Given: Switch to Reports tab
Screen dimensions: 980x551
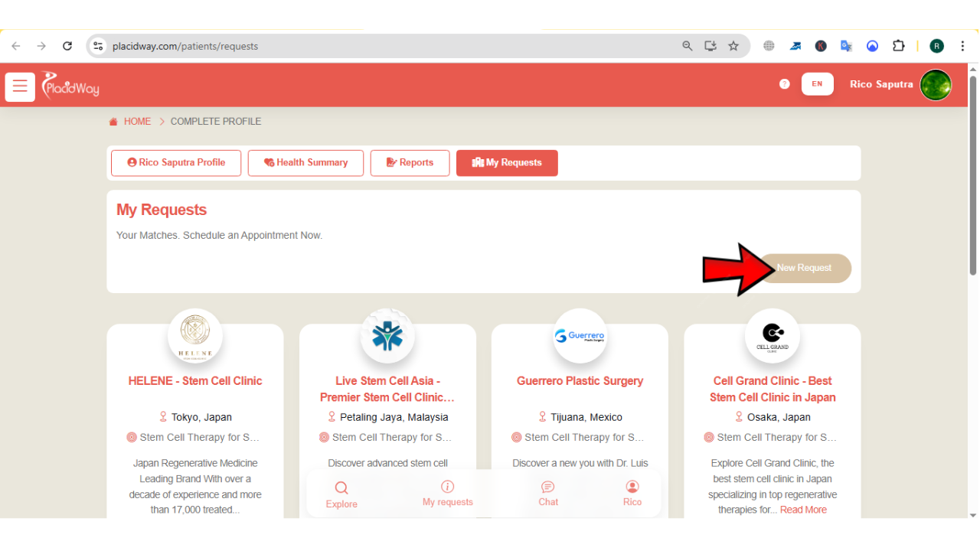Looking at the screenshot, I should [410, 163].
